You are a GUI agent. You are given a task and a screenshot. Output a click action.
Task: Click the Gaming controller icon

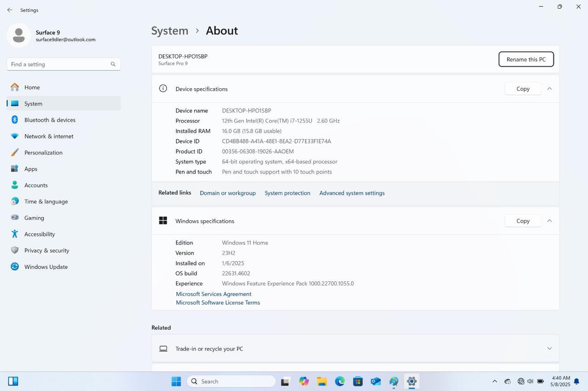coord(15,218)
